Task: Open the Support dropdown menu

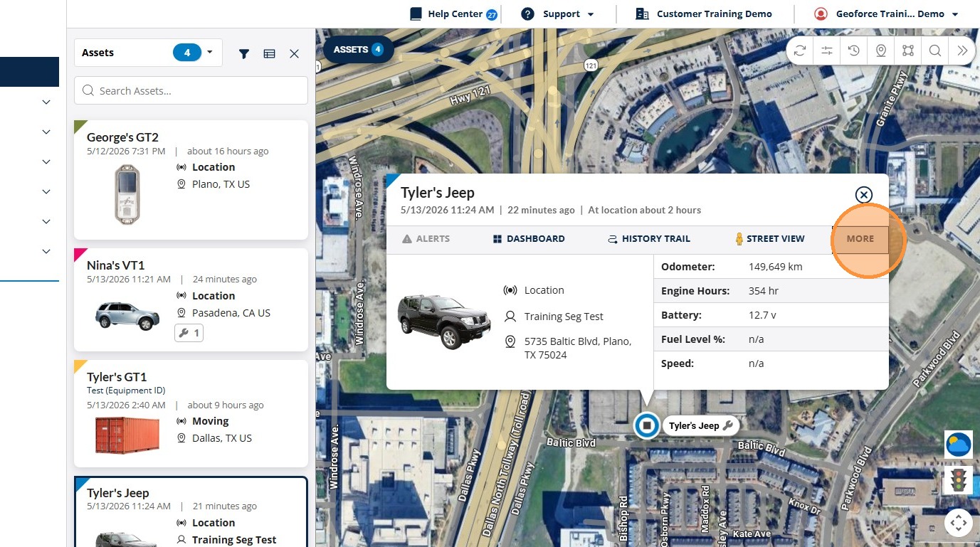Action: [x=557, y=14]
